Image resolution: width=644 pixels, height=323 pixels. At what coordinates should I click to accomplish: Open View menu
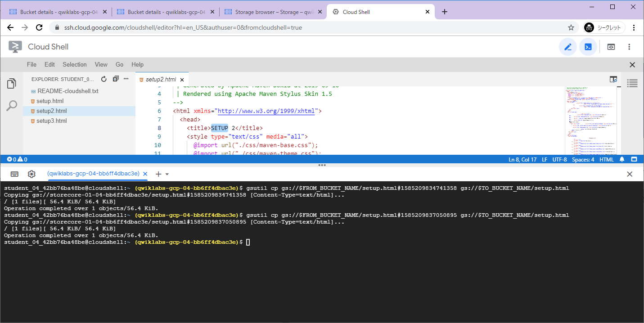pyautogui.click(x=101, y=65)
